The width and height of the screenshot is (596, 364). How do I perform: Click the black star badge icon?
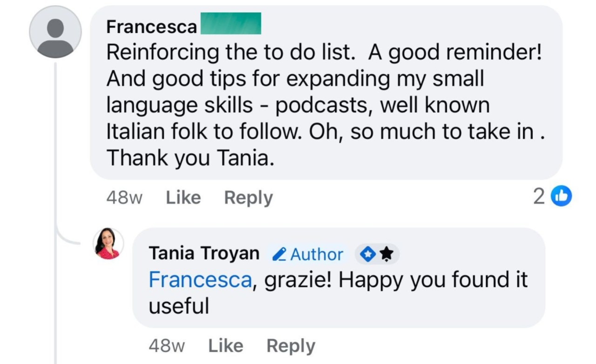pyautogui.click(x=386, y=254)
